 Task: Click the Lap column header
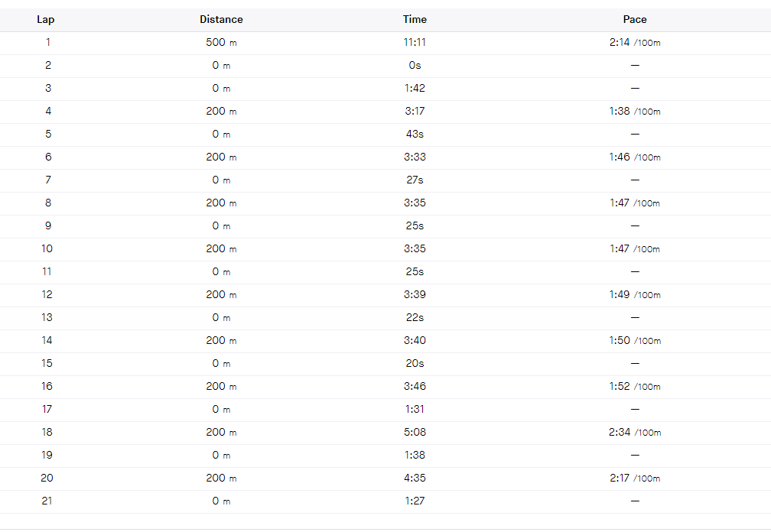(x=45, y=20)
